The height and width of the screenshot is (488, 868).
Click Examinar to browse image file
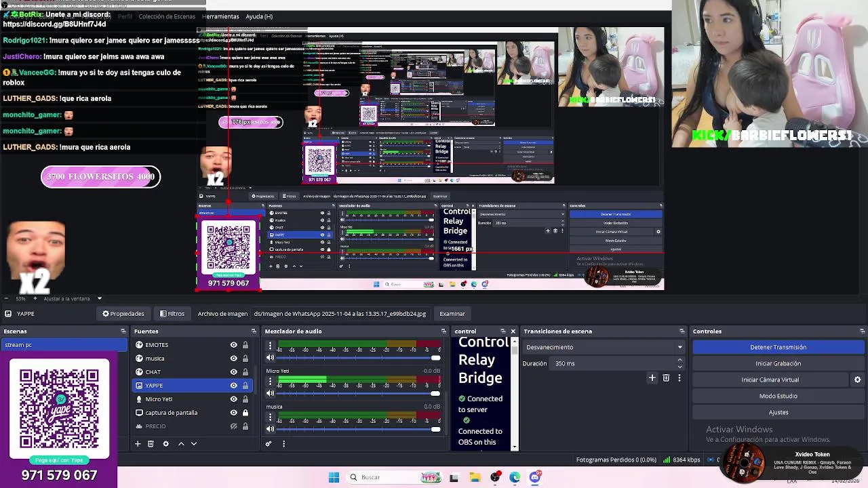452,314
